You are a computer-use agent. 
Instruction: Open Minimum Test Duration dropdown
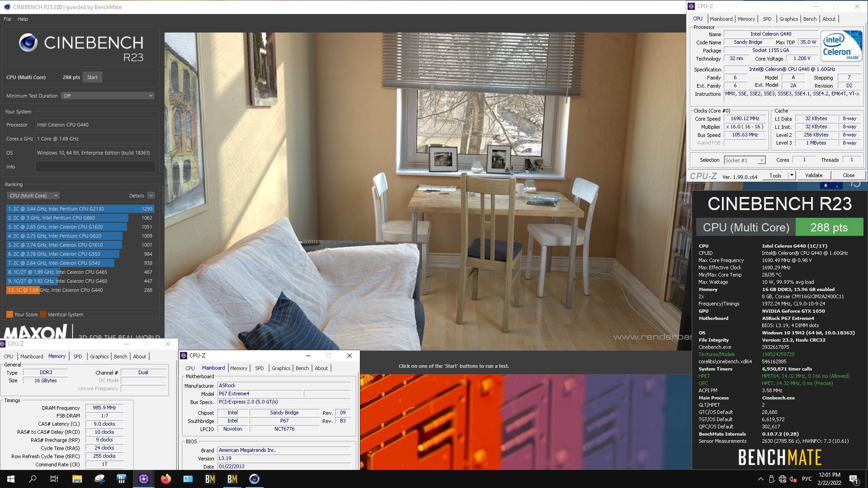click(x=108, y=96)
